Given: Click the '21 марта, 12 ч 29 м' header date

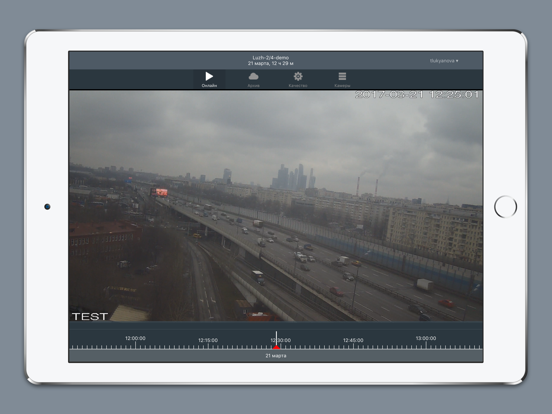Looking at the screenshot, I should coord(271,63).
